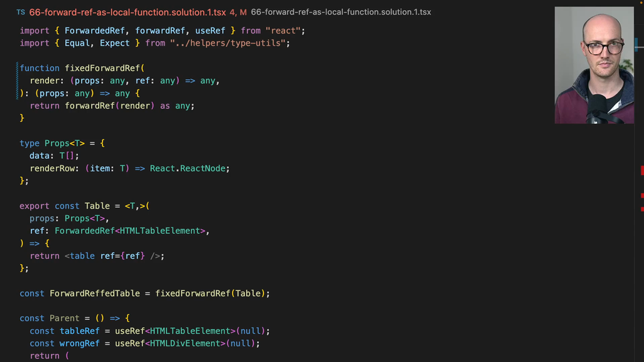Screen dimensions: 644x362
Task: Click the <table ref={ref} /> JSX tag
Action: pos(114,256)
